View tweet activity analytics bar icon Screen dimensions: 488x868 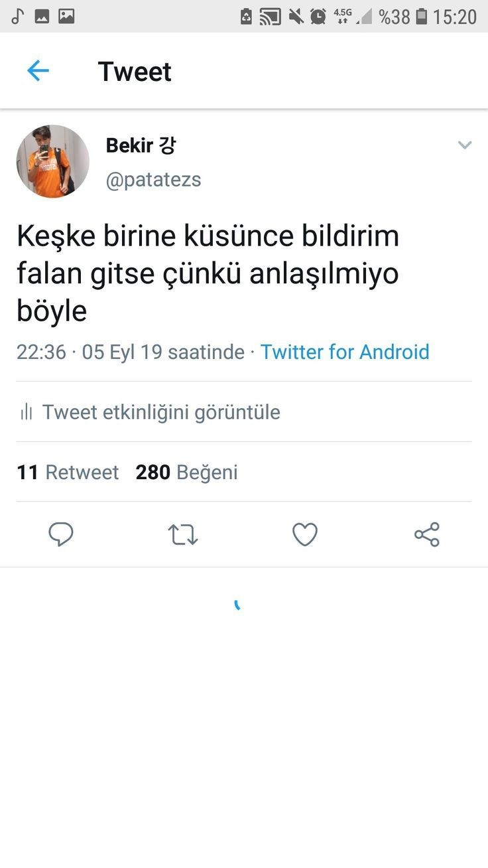pyautogui.click(x=27, y=412)
